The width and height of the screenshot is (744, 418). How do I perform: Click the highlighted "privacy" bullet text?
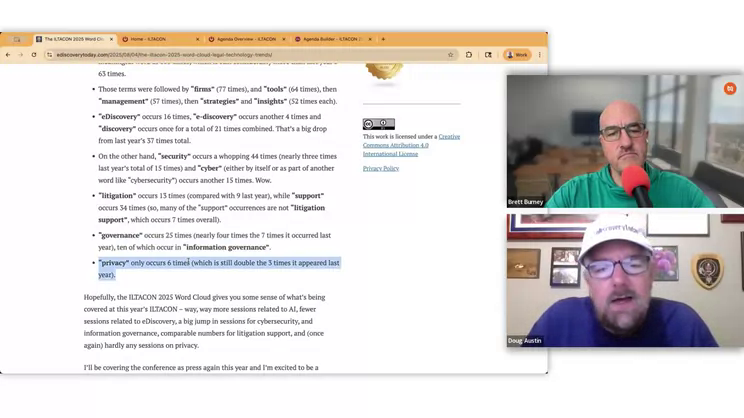(x=219, y=269)
